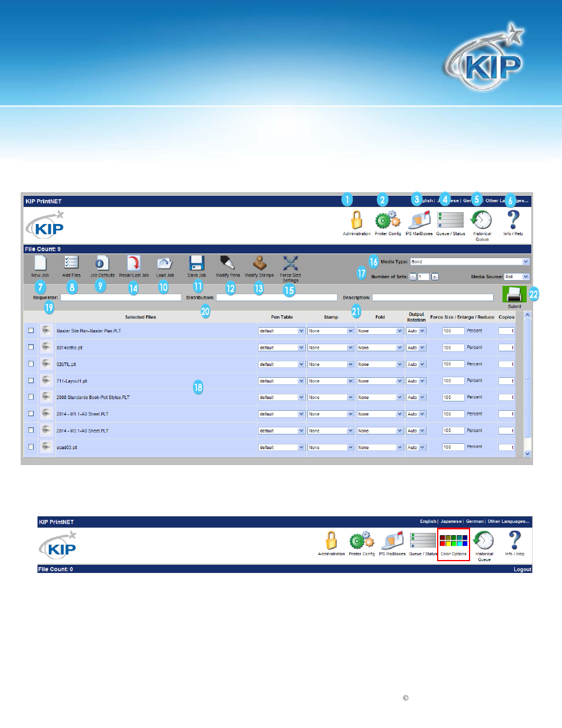Open Fold dropdown for 2014 - M3.1-A0 Sheet.PLT row
The height and width of the screenshot is (728, 562).
click(380, 431)
